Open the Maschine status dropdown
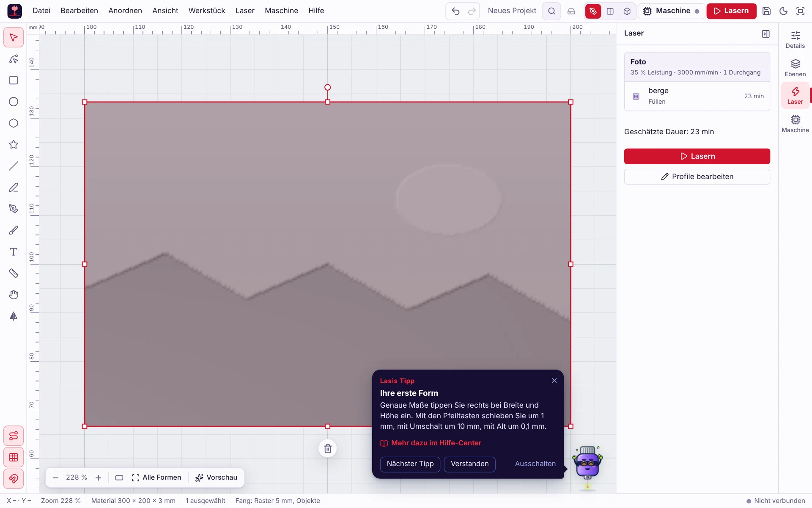Screen dimensions: 812x508 click(671, 11)
